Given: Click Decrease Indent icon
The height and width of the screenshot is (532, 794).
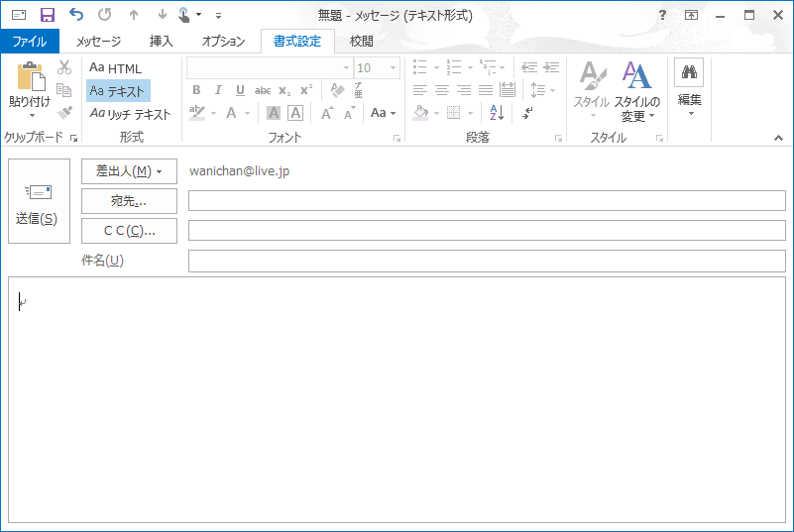Looking at the screenshot, I should pos(529,66).
